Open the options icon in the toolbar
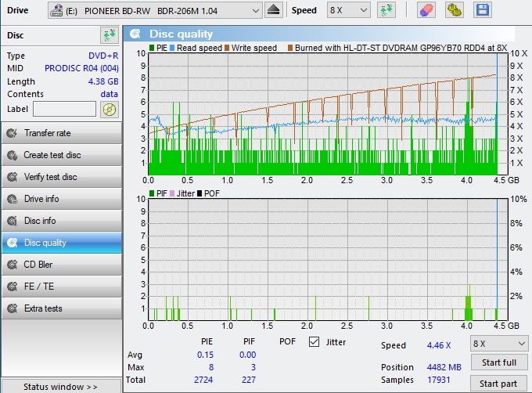Screen dimensions: 532x393 pyautogui.click(x=455, y=10)
